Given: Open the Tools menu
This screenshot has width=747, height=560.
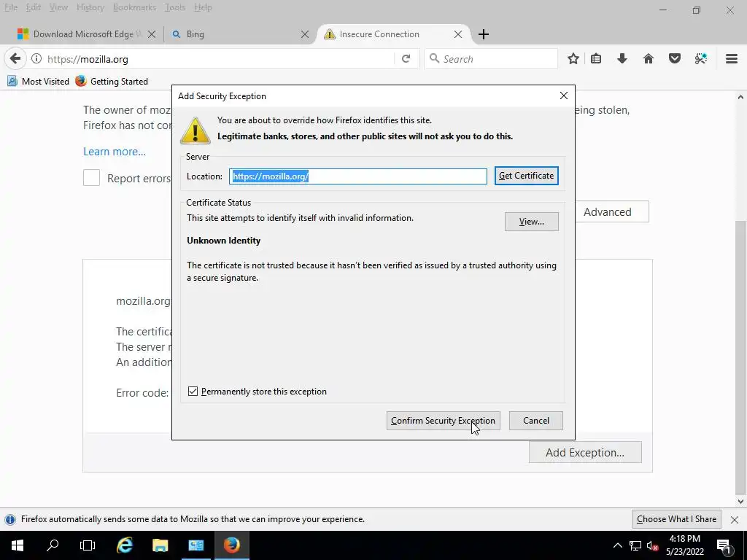Looking at the screenshot, I should click(x=175, y=7).
